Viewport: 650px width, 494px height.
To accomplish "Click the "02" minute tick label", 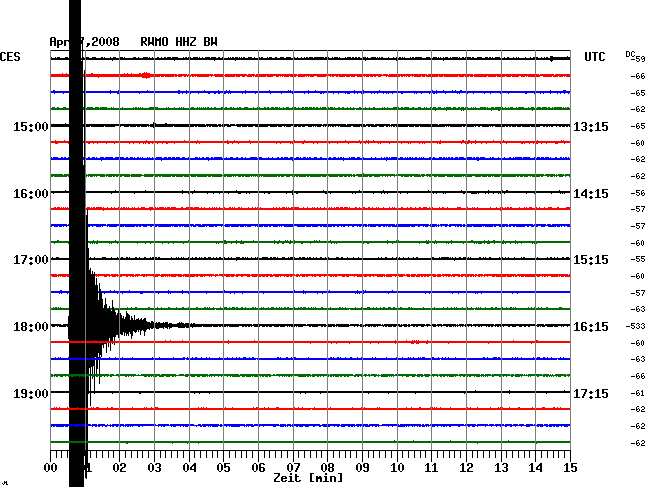I will click(x=119, y=468).
